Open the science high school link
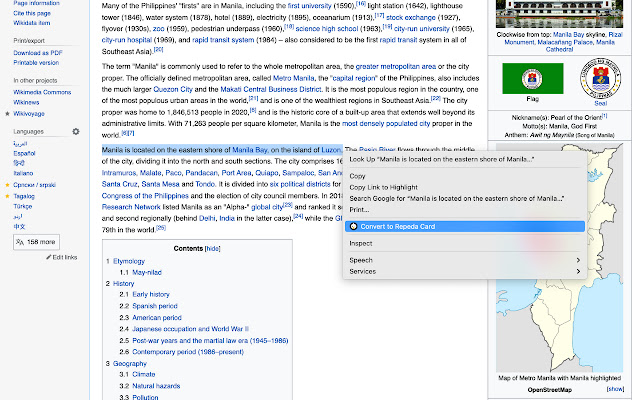This screenshot has height=400, width=640. pyautogui.click(x=327, y=29)
